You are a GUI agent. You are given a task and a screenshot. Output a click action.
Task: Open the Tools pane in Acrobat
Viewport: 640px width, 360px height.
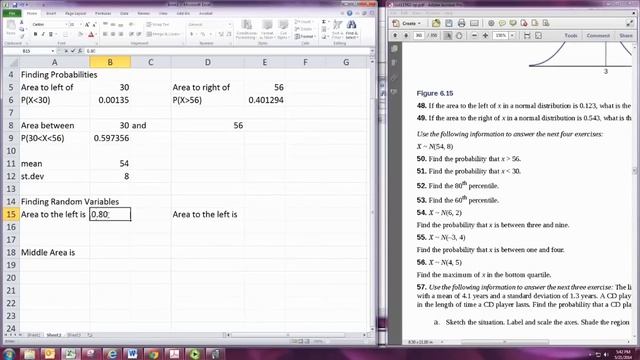click(x=571, y=36)
